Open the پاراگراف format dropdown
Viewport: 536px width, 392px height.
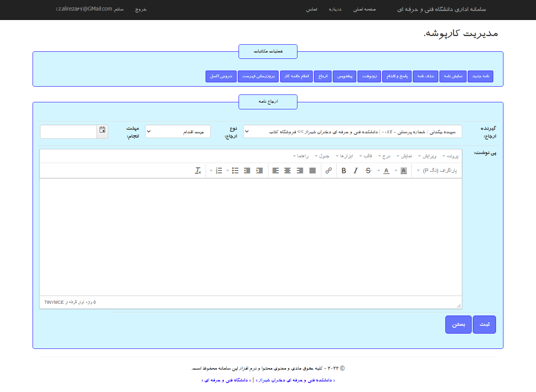437,171
